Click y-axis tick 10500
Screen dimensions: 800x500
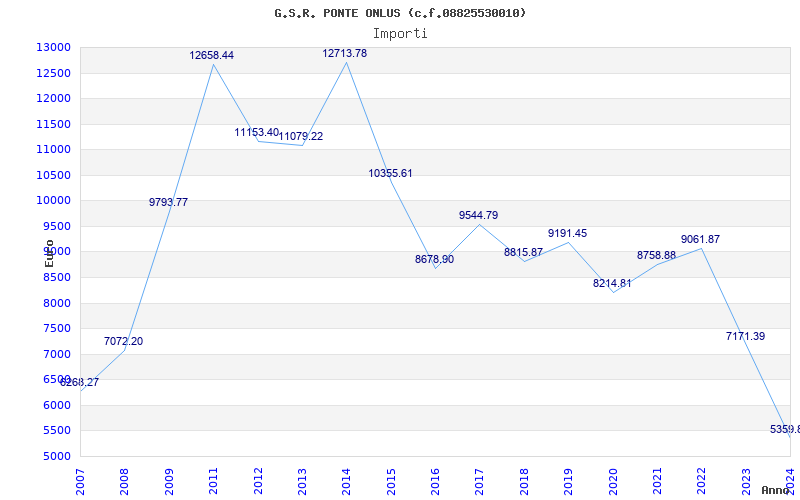click(x=54, y=175)
